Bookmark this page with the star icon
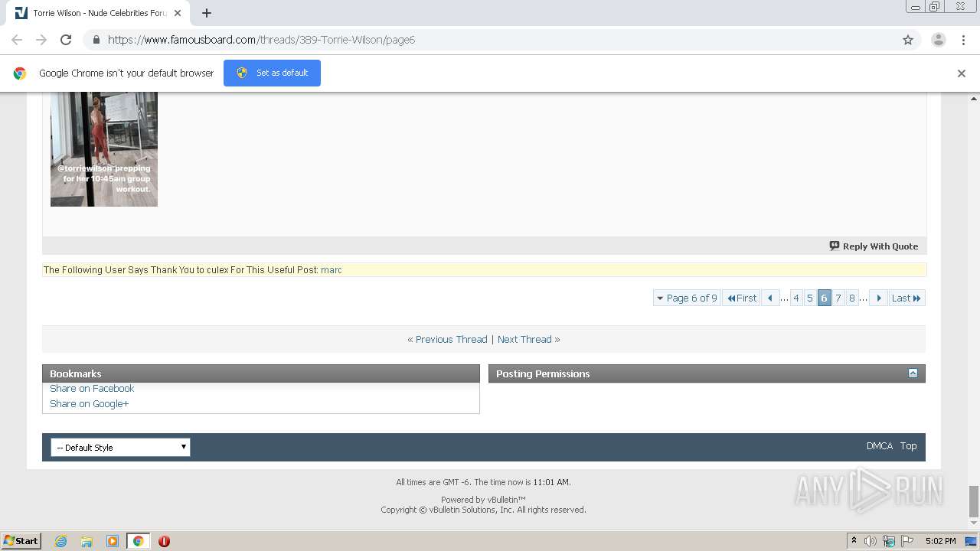Screen dimensions: 980x551 pyautogui.click(x=908, y=40)
